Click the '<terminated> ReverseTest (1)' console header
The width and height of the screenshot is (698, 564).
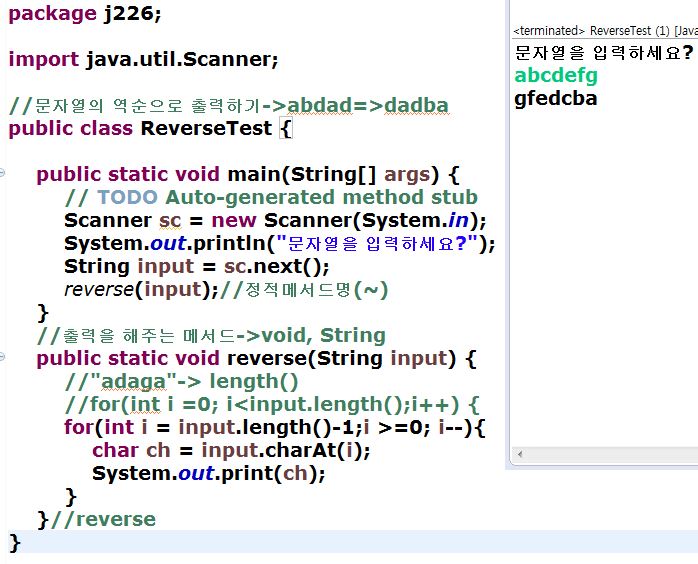pos(605,30)
